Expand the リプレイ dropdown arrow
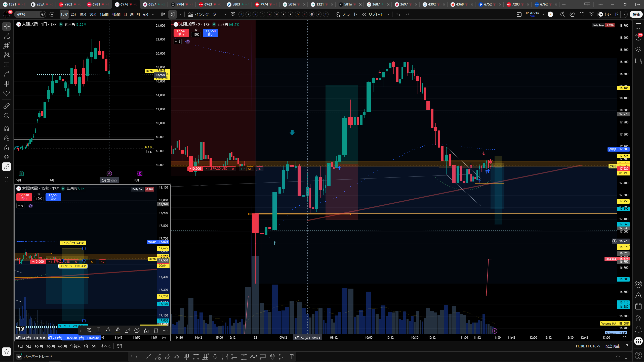The height and width of the screenshot is (362, 644). coord(388,14)
